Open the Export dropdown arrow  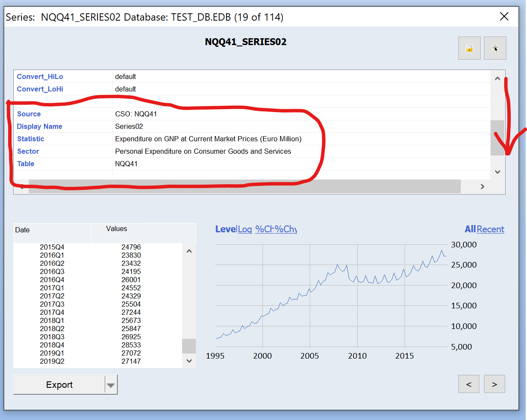111,385
